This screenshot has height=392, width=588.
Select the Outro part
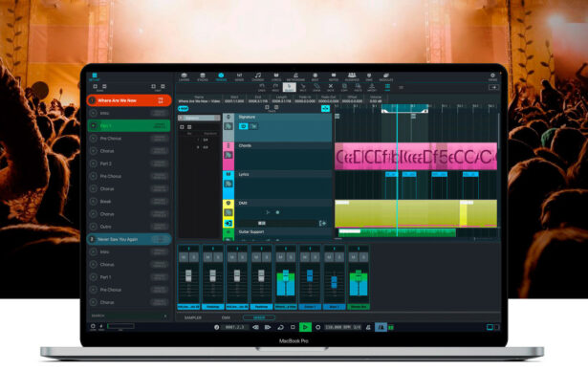pyautogui.click(x=129, y=227)
